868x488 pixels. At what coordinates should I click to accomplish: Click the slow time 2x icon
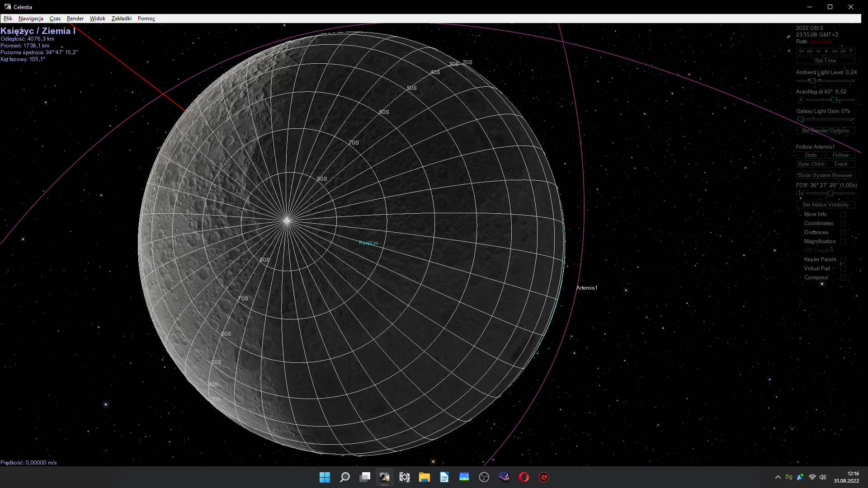[x=818, y=52]
